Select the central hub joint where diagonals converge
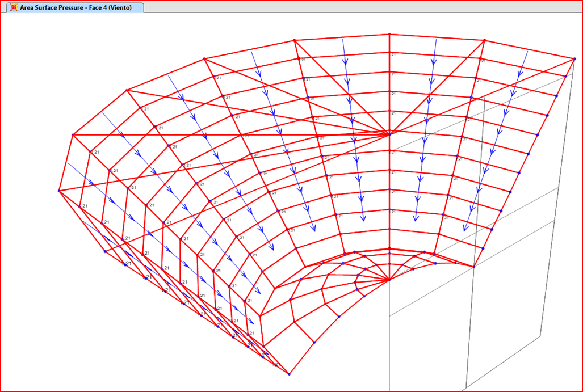 389,134
